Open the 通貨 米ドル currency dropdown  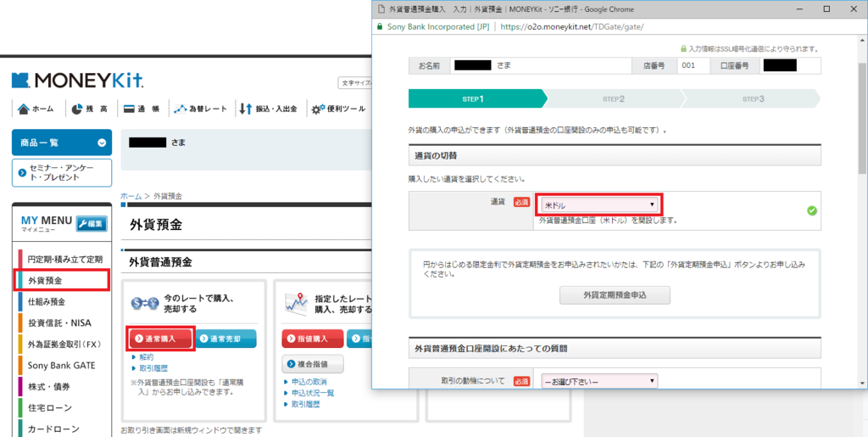[x=599, y=205]
